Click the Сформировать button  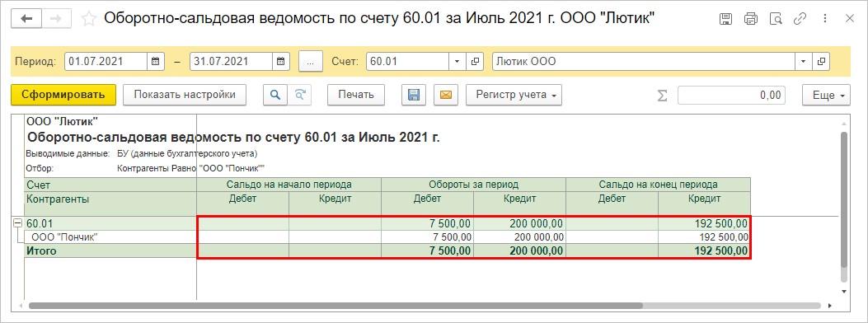click(63, 95)
